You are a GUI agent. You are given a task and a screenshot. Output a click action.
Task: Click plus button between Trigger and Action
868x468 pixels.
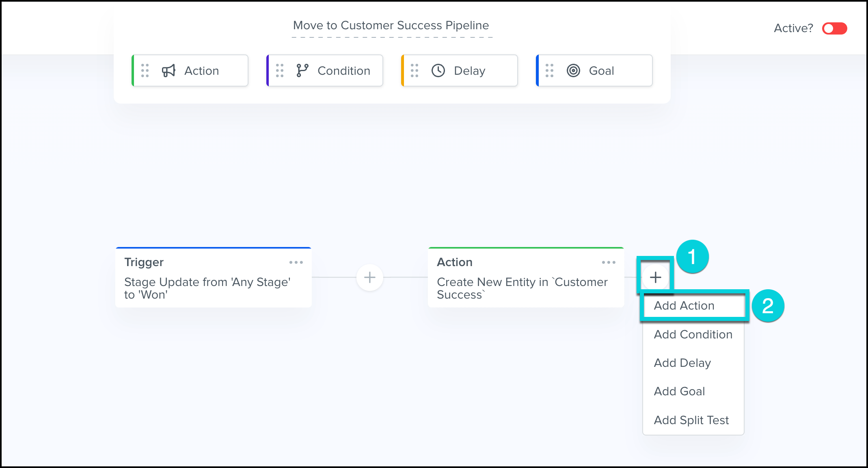pos(369,277)
